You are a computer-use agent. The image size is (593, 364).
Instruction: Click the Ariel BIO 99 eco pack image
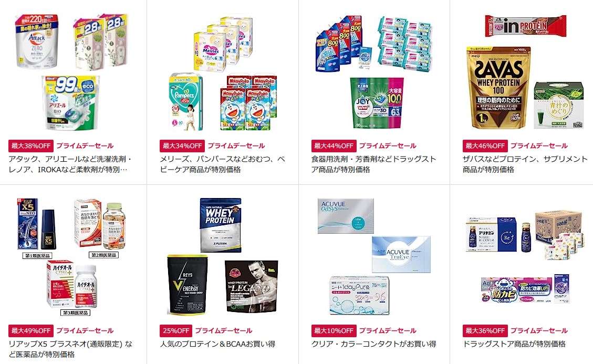point(71,102)
